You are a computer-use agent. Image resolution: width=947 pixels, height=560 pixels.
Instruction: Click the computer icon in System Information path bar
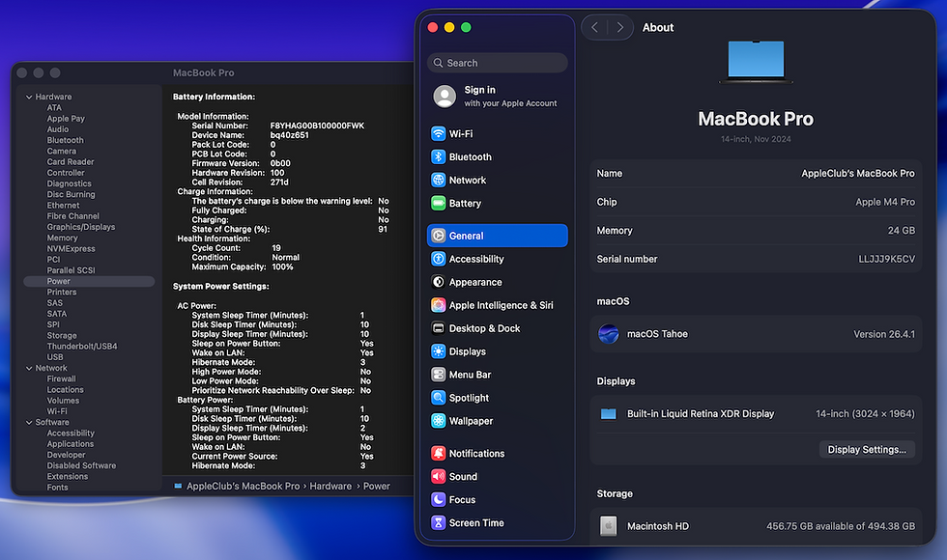click(178, 486)
